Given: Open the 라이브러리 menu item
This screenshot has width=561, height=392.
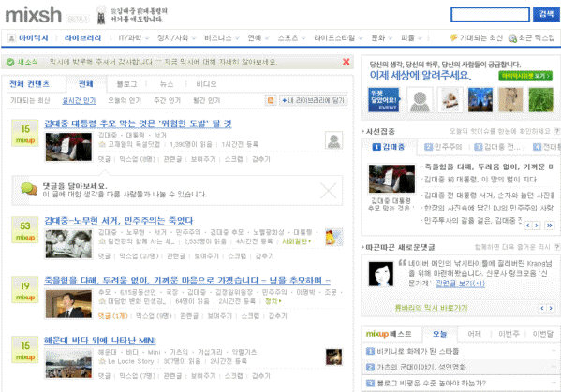Looking at the screenshot, I should point(82,37).
